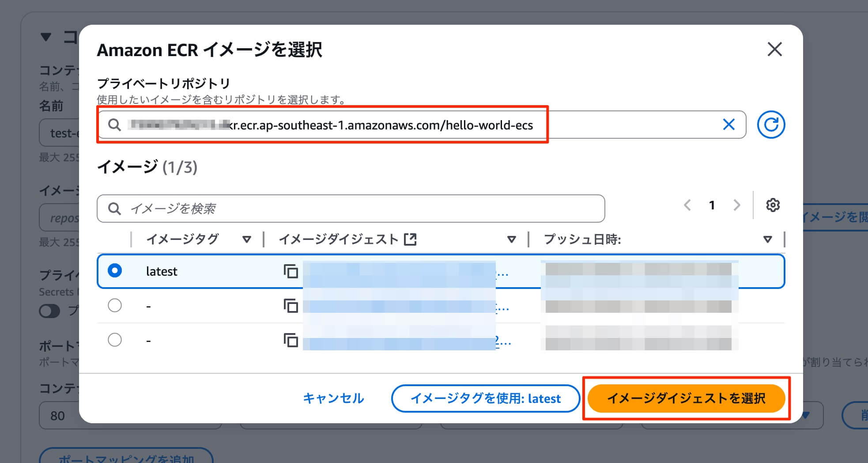Collapse the コンテナ section triangle
868x463 pixels.
pyautogui.click(x=45, y=37)
